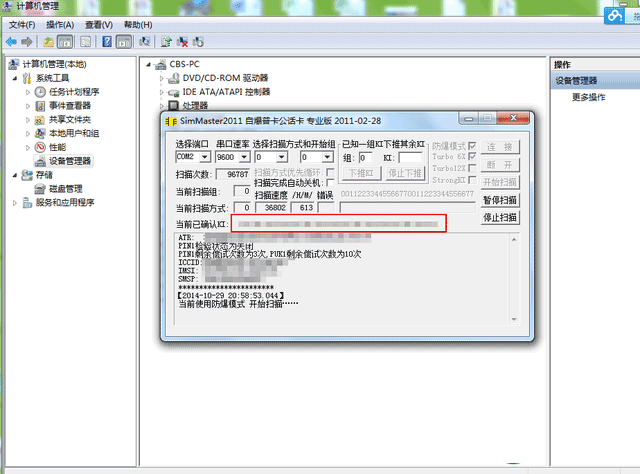Enable the Turbo12X checkbox

coord(472,168)
